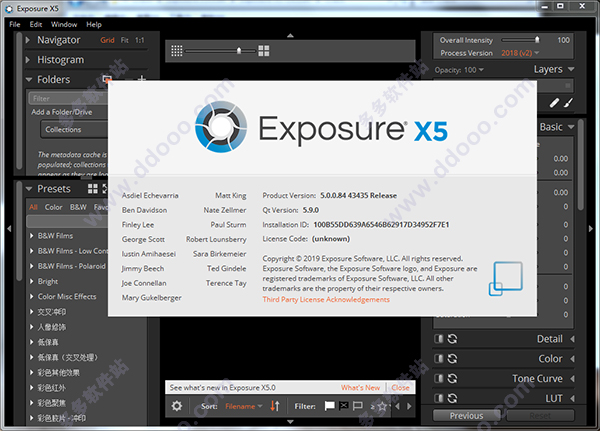Expand the Navigator panel
600x431 pixels.
(x=28, y=40)
